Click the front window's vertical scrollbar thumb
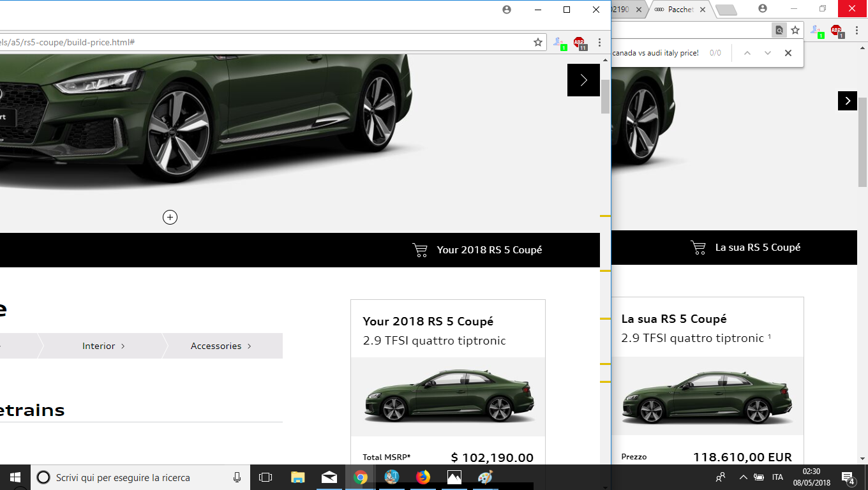The image size is (868, 490). point(605,96)
